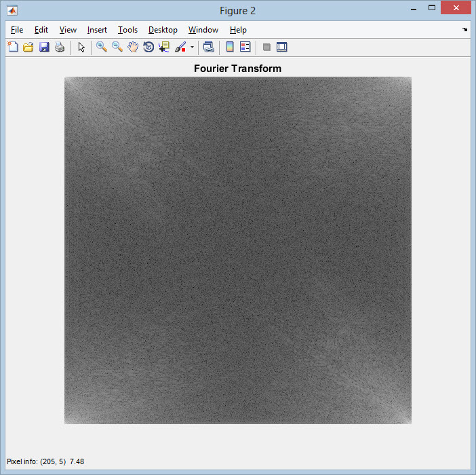The height and width of the screenshot is (475, 476).
Task: Insert a colorbar using the toolbar icon
Action: point(230,47)
